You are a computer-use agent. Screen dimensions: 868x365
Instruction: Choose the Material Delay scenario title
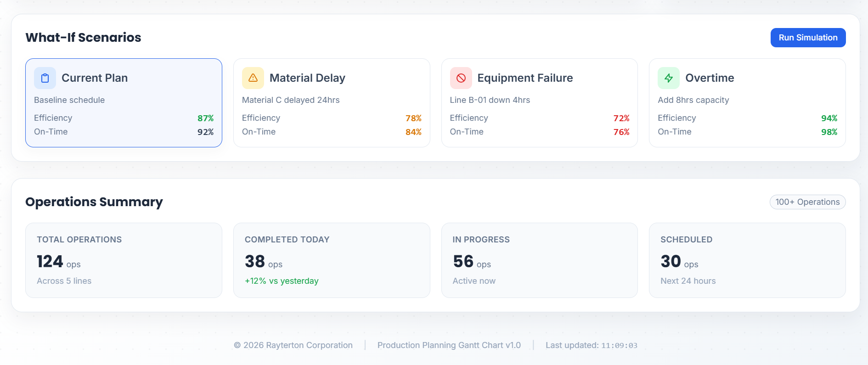tap(307, 78)
